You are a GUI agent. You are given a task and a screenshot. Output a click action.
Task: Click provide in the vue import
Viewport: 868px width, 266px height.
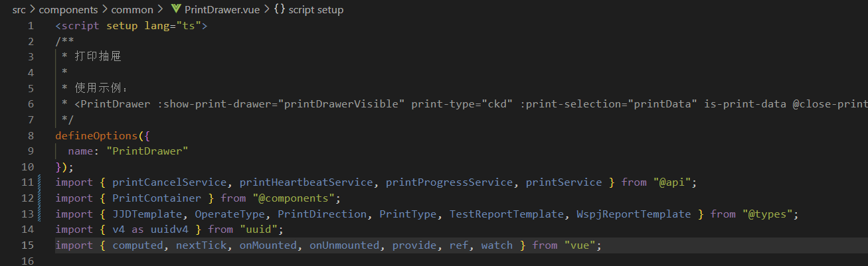click(414, 245)
